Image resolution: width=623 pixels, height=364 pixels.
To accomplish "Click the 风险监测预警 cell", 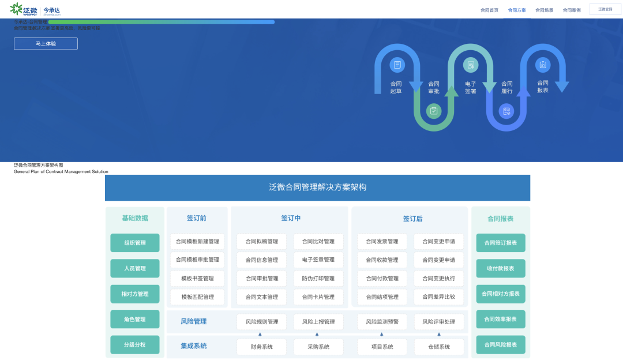I will (382, 322).
